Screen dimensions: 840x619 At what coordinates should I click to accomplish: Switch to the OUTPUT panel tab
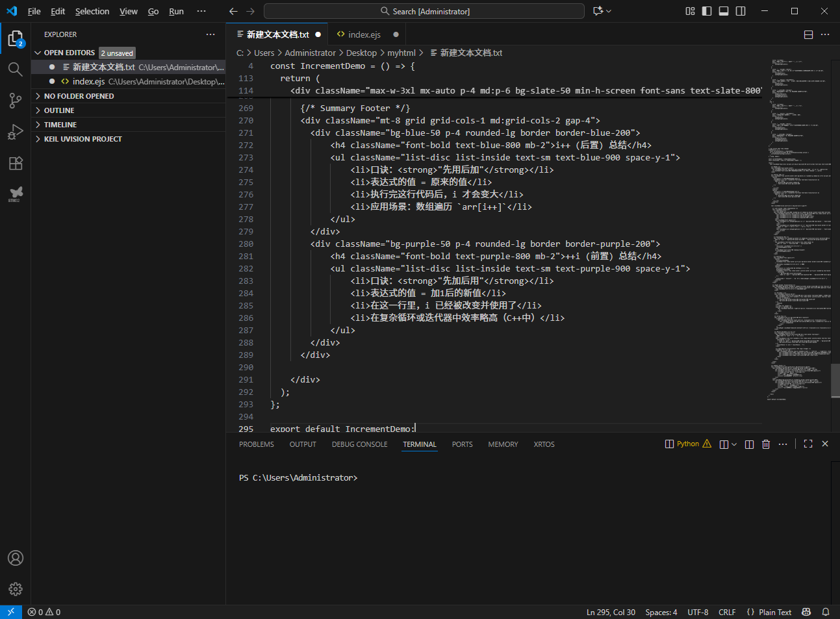[303, 444]
